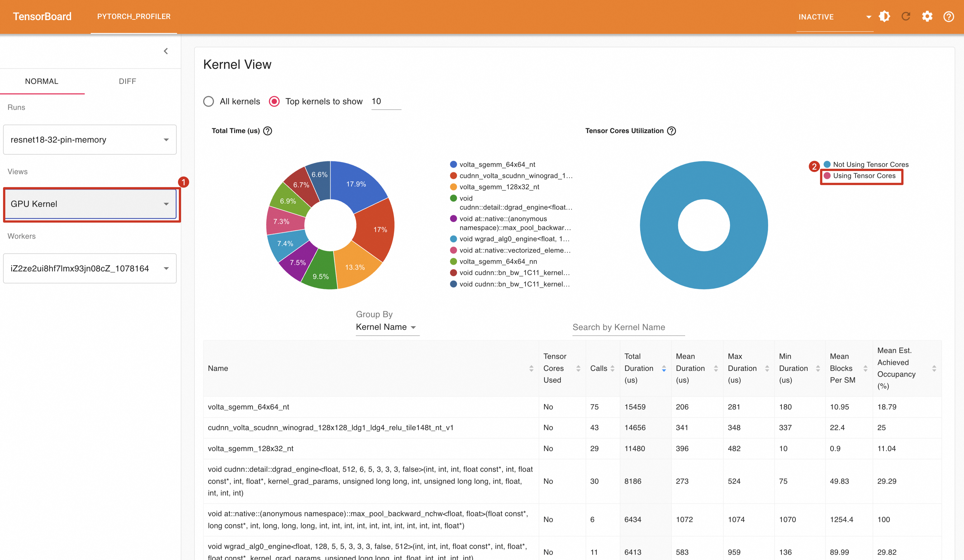Viewport: 964px width, 560px height.
Task: Click the TensorBoard logo title
Action: (x=42, y=16)
